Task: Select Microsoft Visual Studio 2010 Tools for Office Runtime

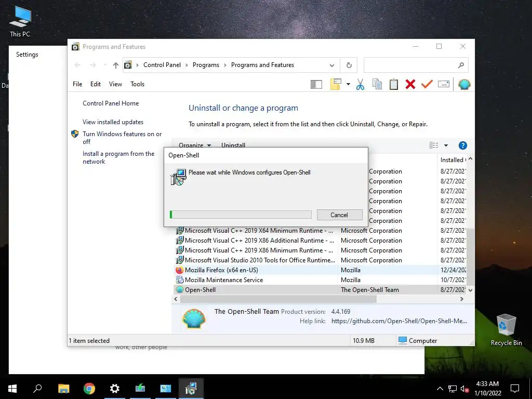Action: (320, 260)
